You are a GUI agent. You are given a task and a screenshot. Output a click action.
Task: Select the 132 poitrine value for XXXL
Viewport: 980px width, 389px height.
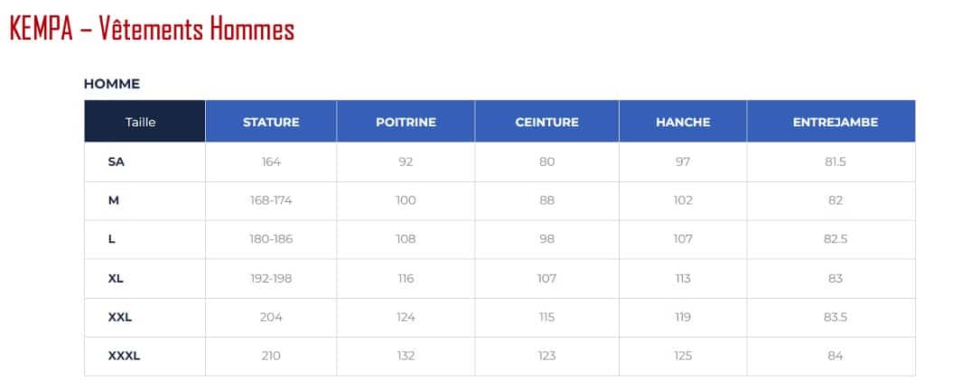click(x=406, y=356)
